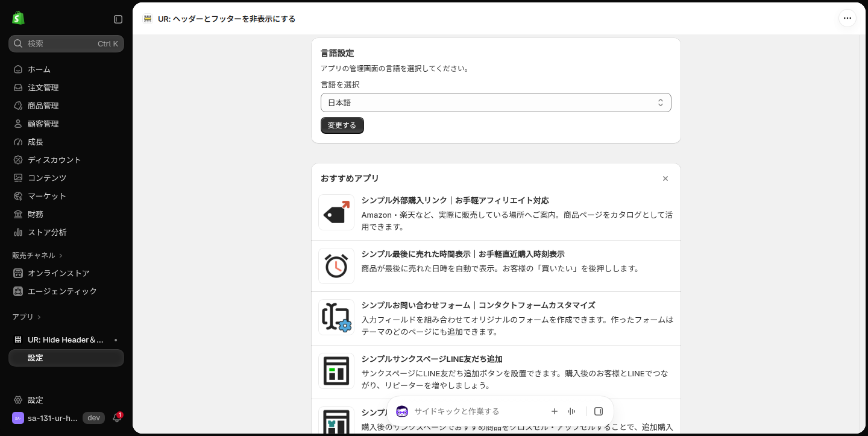Collapse the sidebar with the panel icon
The width and height of the screenshot is (868, 436).
pos(118,19)
